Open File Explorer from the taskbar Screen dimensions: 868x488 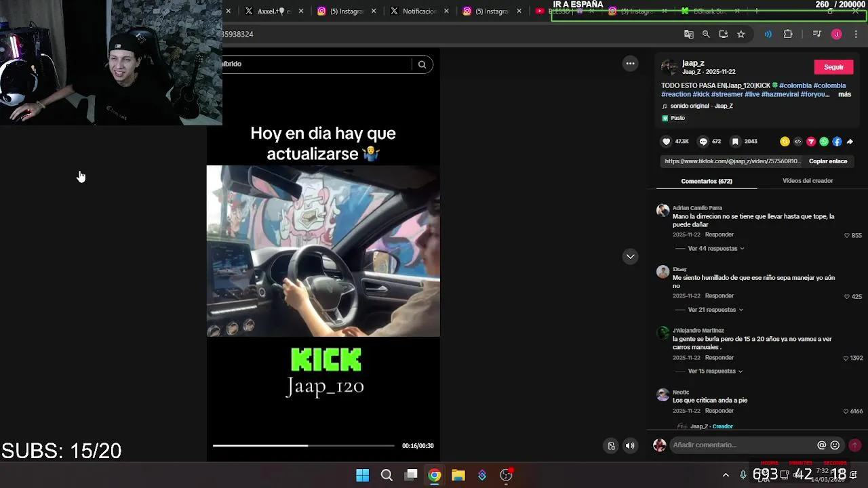click(x=458, y=475)
